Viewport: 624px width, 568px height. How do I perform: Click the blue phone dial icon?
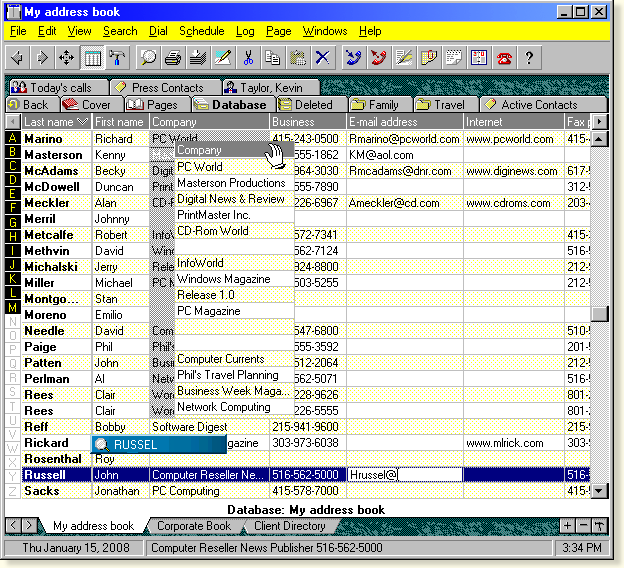[354, 58]
